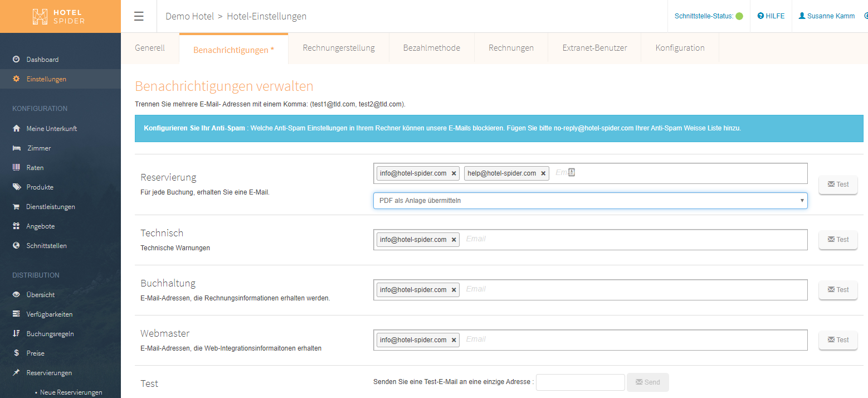Remove info@hotel-spider.com from Buchhaltung

(453, 290)
